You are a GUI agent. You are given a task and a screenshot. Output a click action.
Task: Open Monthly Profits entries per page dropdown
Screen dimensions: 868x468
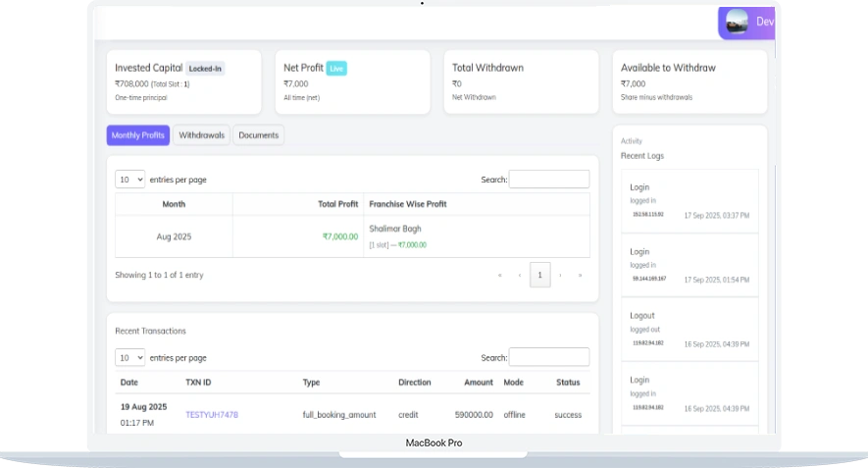(130, 180)
